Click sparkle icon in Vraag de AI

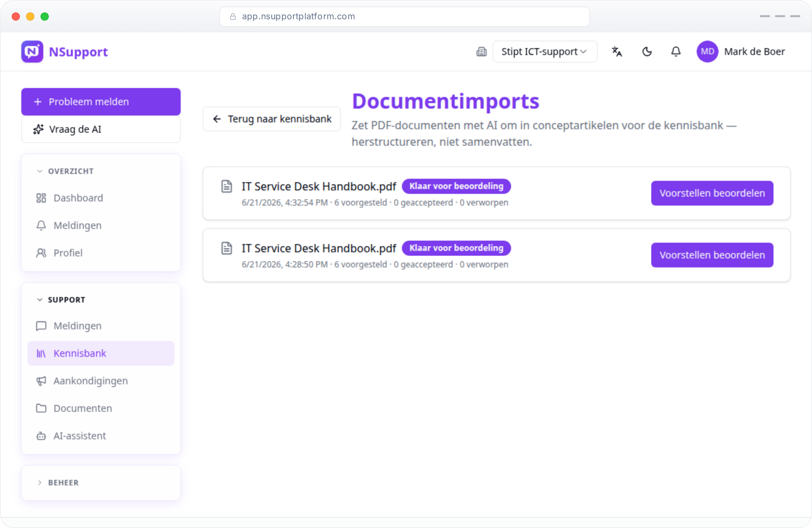38,129
